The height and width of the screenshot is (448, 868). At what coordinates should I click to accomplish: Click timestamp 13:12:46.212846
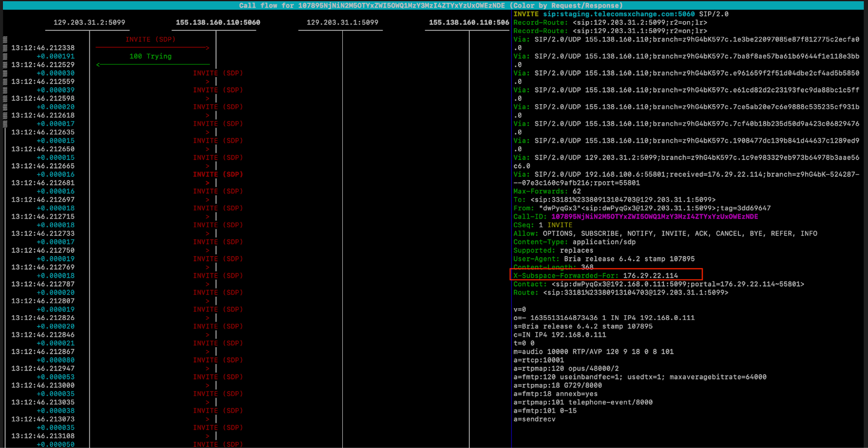43,335
